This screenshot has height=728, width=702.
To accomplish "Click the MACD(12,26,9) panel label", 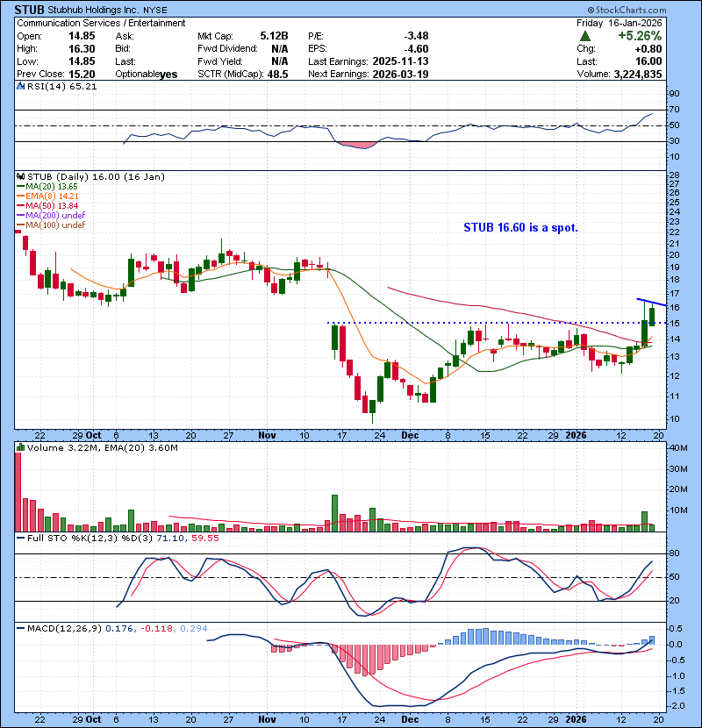I will click(x=64, y=629).
